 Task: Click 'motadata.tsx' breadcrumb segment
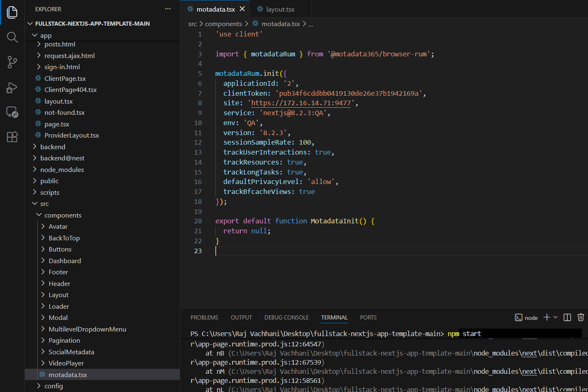pyautogui.click(x=281, y=24)
